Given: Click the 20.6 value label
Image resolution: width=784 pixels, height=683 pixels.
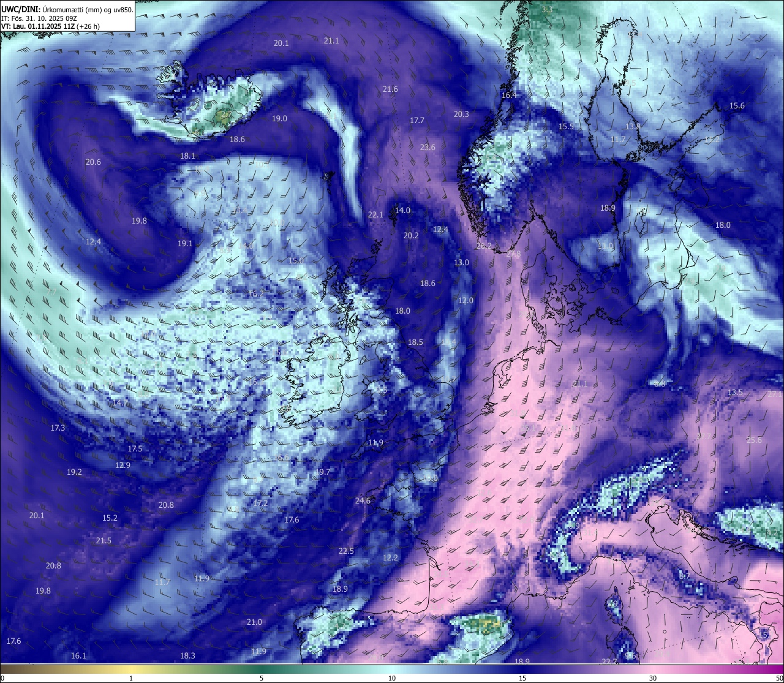Looking at the screenshot, I should pos(93,162).
